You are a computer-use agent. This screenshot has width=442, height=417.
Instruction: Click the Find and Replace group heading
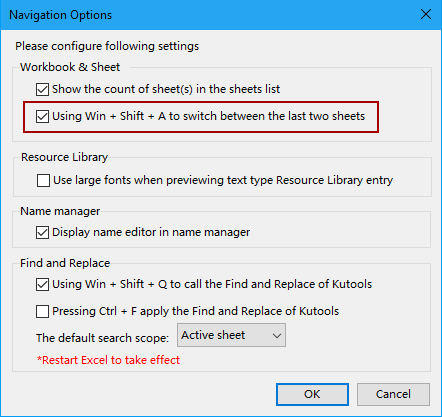(65, 263)
